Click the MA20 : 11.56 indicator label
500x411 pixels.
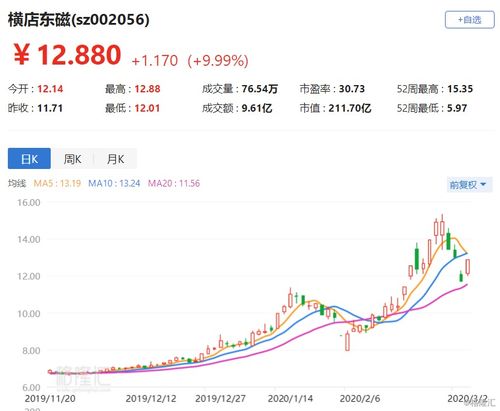click(174, 183)
